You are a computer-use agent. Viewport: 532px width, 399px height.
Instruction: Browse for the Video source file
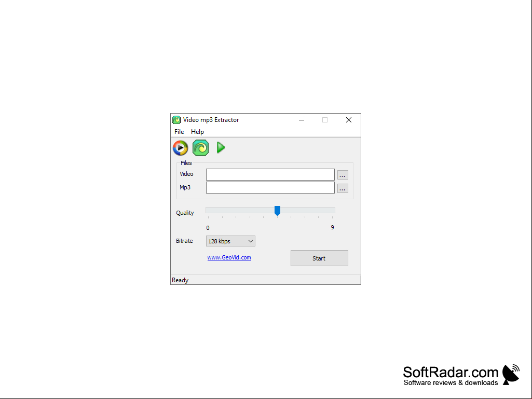pos(343,175)
